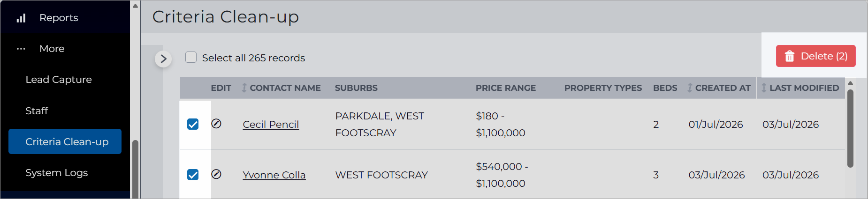Expand the side panel chevron arrow
The image size is (868, 199).
[163, 59]
